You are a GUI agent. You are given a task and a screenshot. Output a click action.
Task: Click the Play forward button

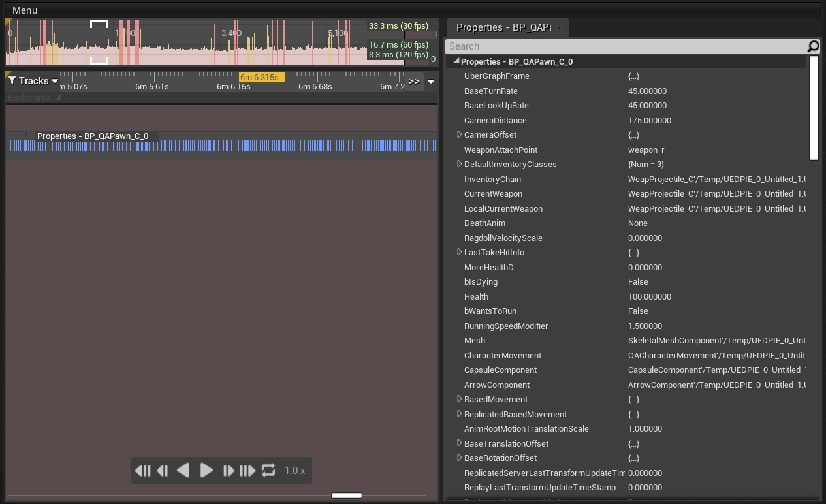[x=206, y=470]
